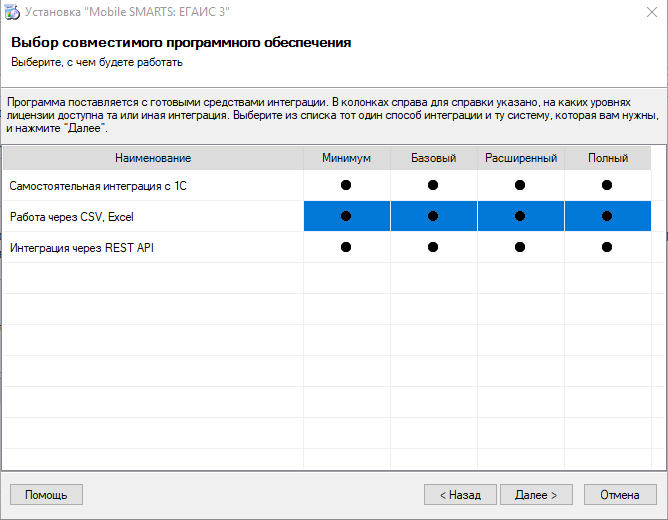Click the installer icon in title bar

click(x=12, y=12)
